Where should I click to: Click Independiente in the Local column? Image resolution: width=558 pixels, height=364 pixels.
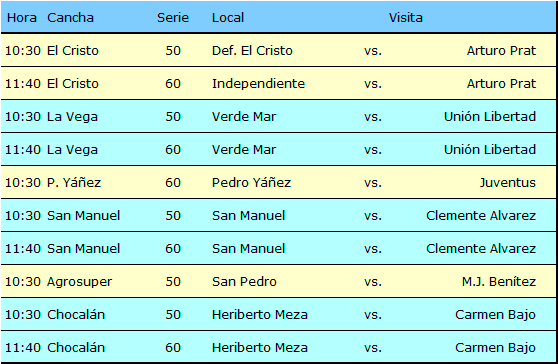[x=258, y=84]
